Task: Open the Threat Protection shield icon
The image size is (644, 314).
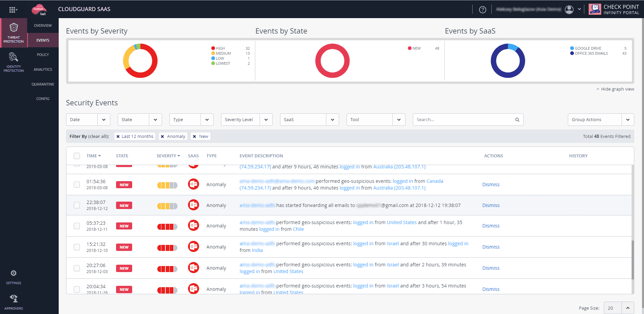Action: point(14,28)
